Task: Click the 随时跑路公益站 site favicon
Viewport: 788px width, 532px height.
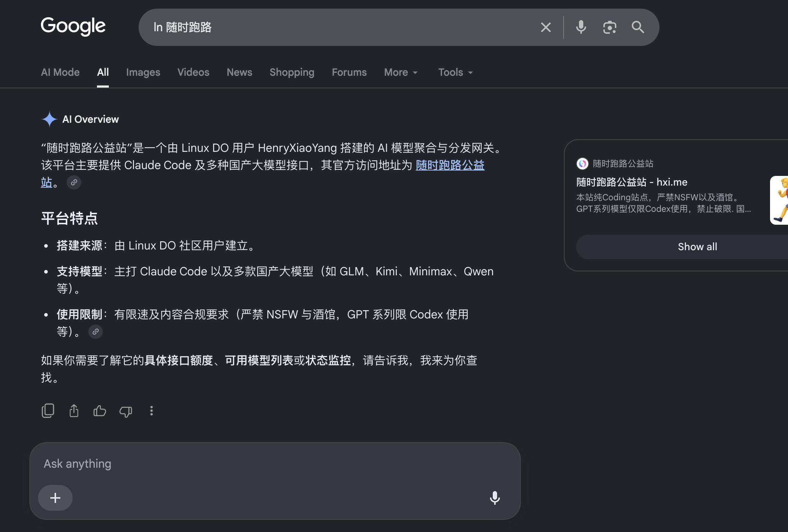Action: coord(582,164)
